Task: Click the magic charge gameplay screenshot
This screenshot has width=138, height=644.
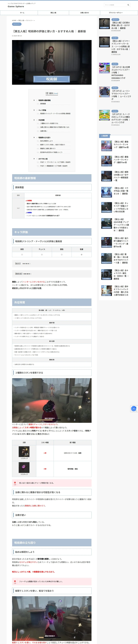Action: coord(52,400)
